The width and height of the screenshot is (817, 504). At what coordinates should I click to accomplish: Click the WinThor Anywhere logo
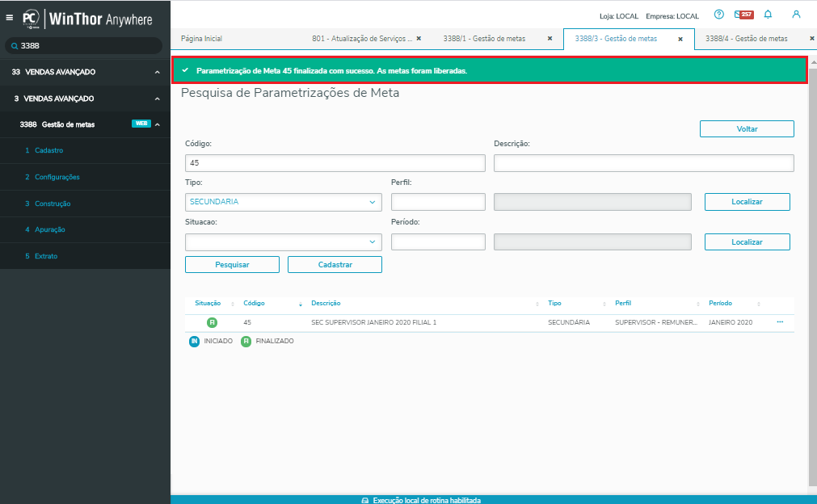pos(87,19)
